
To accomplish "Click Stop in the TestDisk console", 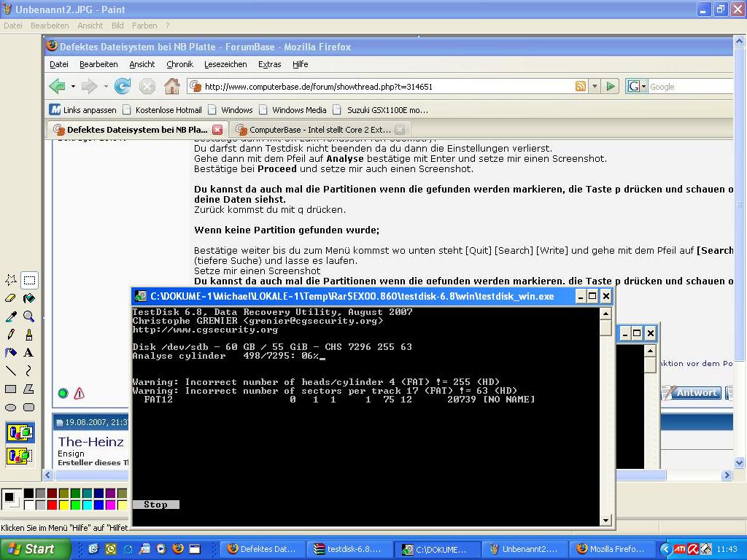I will click(x=155, y=505).
